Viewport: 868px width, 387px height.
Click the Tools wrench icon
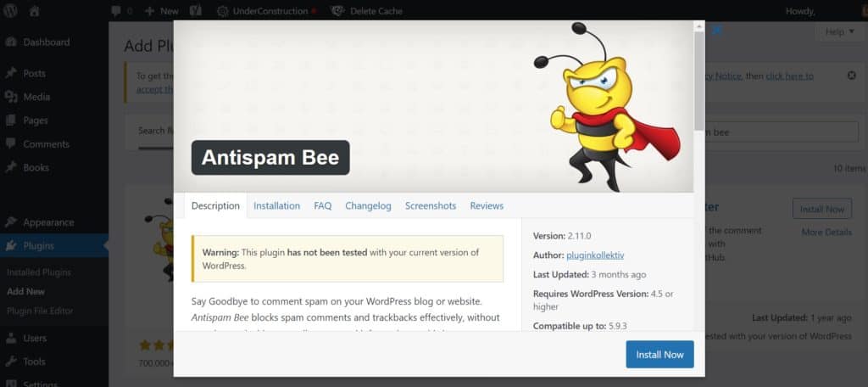coord(10,362)
